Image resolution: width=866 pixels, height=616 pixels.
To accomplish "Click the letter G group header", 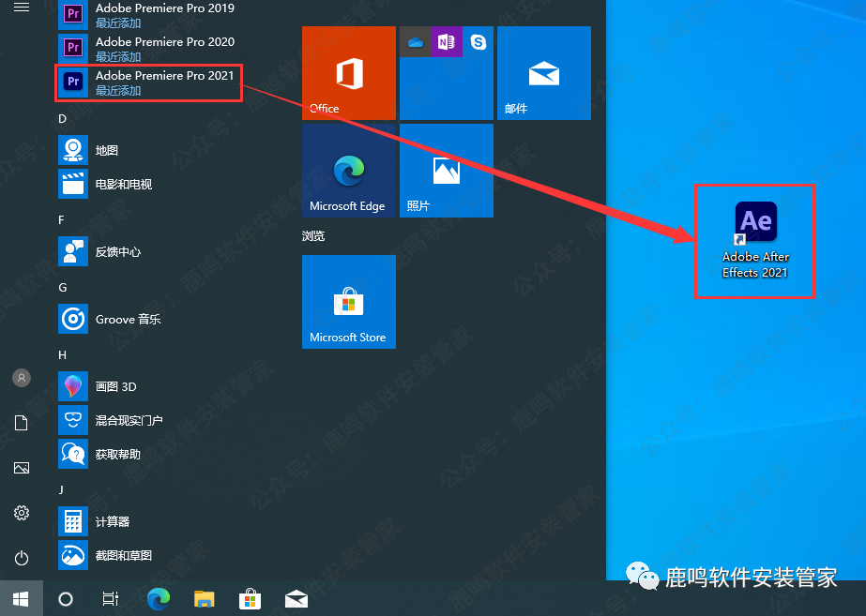I will point(63,288).
